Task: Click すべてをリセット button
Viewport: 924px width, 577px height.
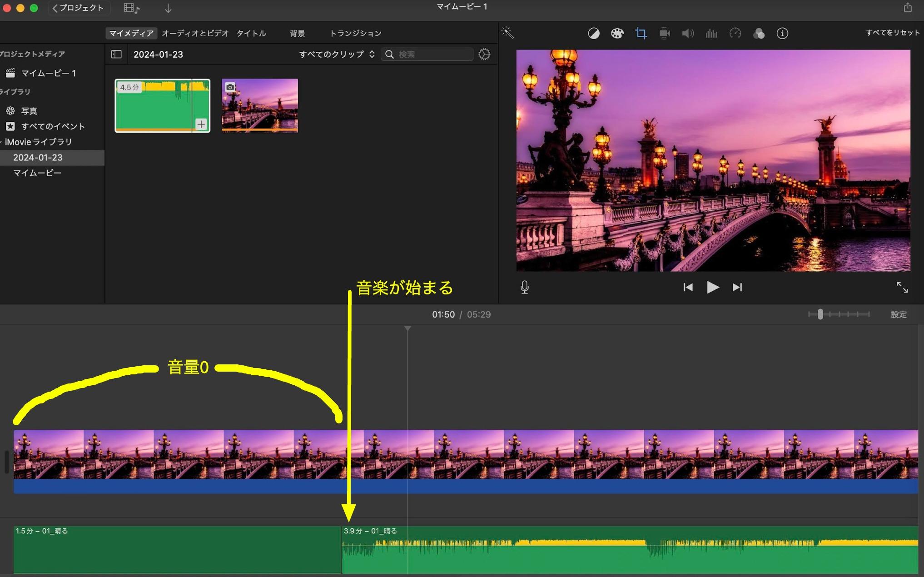Action: pyautogui.click(x=893, y=33)
